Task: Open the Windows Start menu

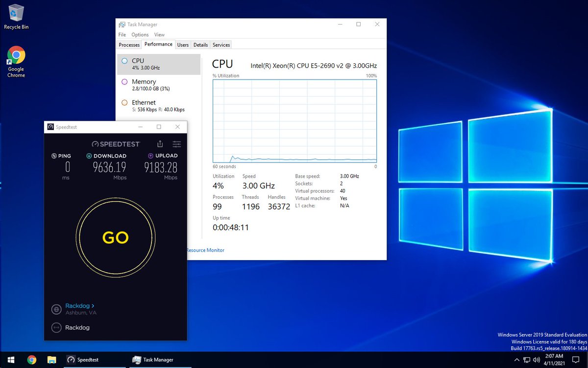Action: tap(10, 360)
